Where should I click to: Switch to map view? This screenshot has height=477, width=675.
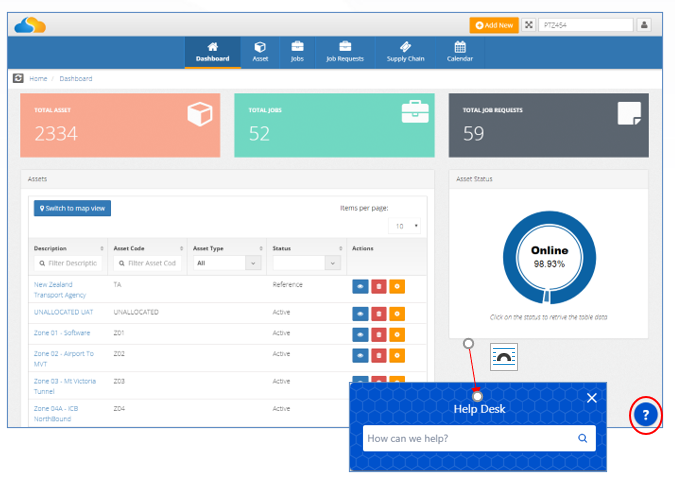click(72, 208)
